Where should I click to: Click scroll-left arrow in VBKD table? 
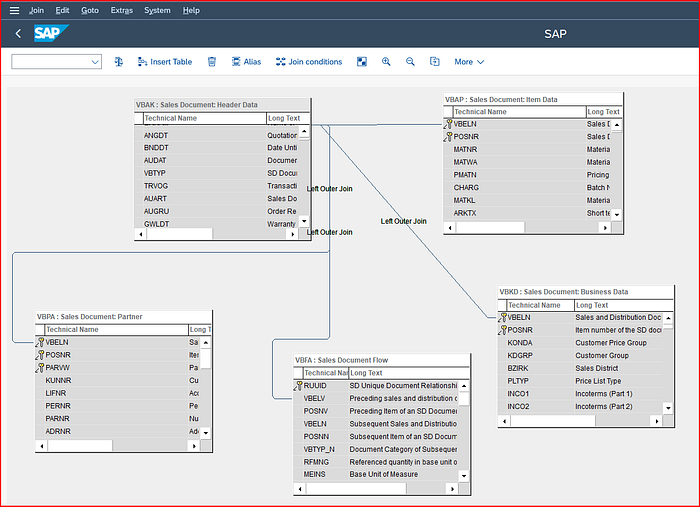tap(504, 421)
